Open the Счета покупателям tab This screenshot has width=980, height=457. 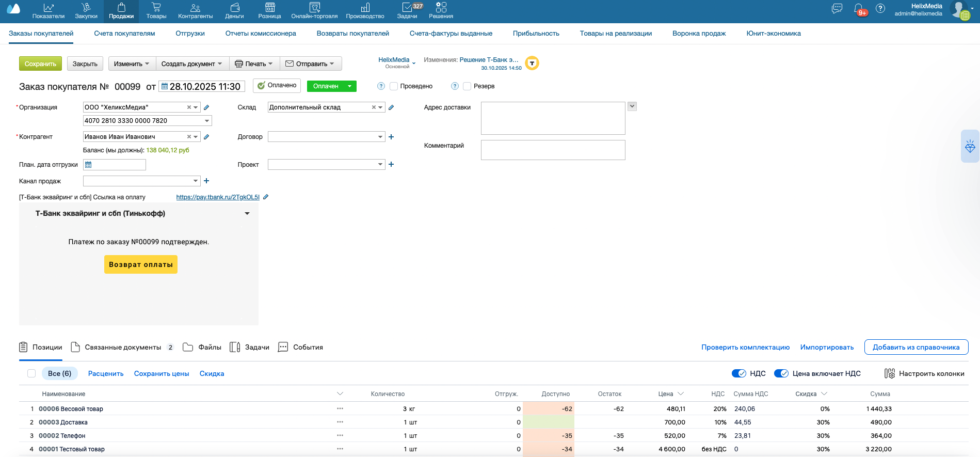124,34
